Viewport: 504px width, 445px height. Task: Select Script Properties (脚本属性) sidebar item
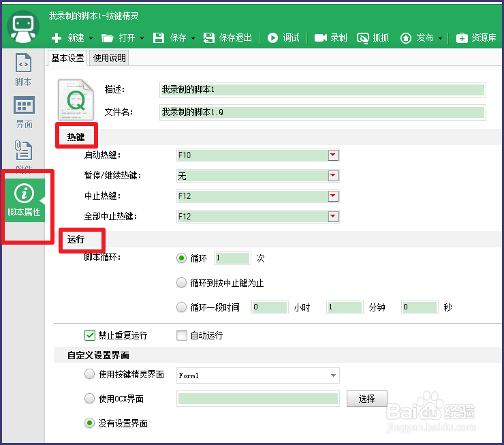[x=24, y=200]
